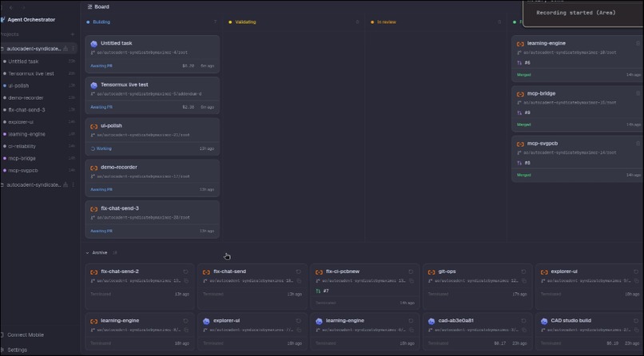
Task: Select explorer-ui in sidebar list
Action: [39, 122]
